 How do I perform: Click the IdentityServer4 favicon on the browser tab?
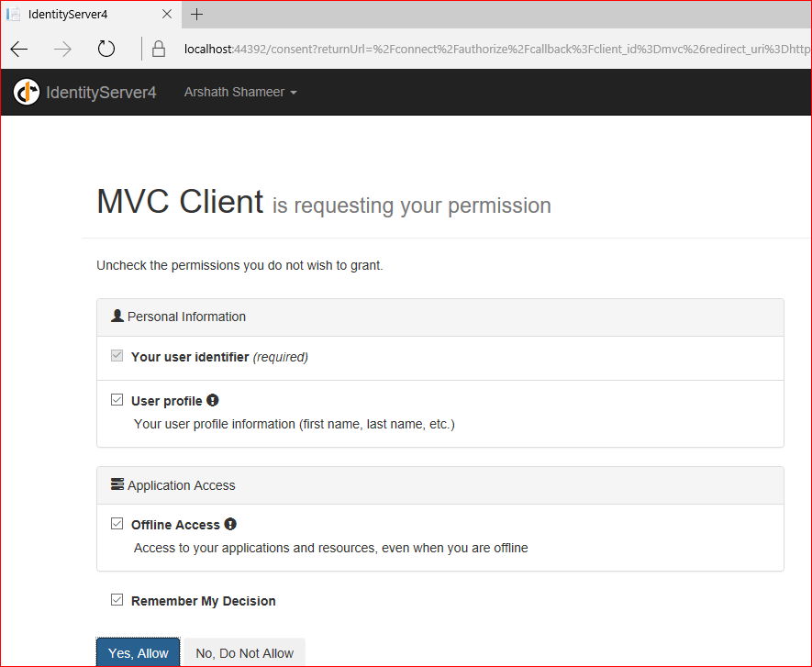(x=14, y=14)
